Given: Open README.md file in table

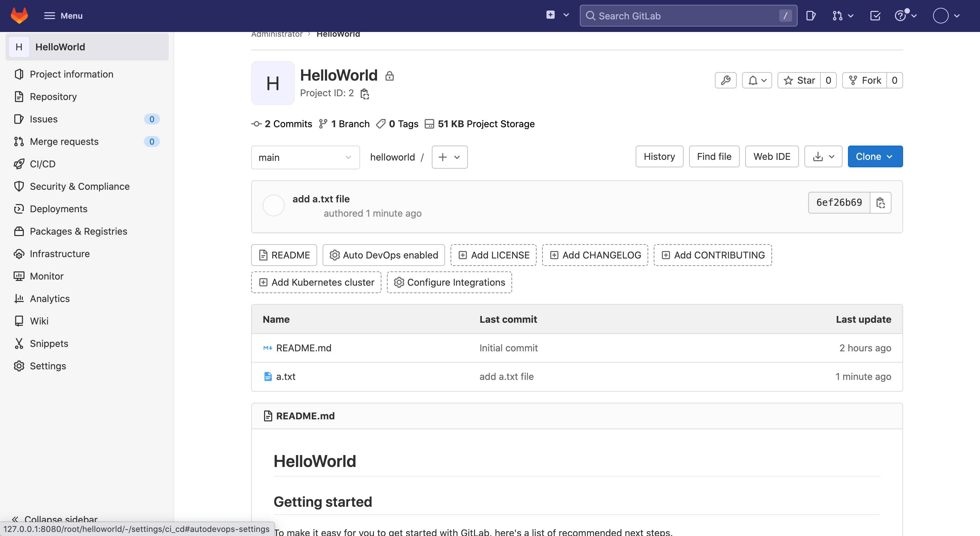Looking at the screenshot, I should [303, 348].
